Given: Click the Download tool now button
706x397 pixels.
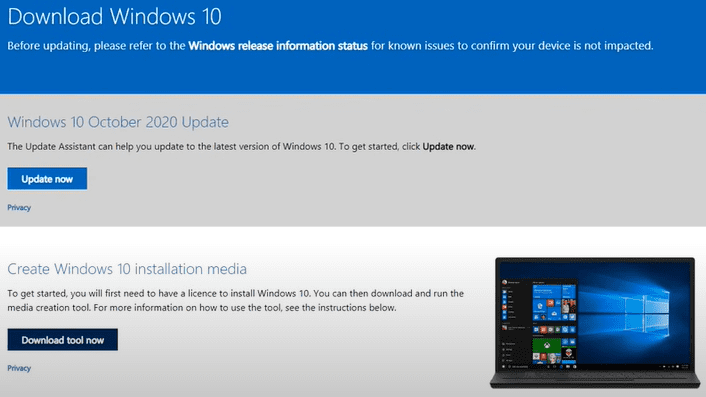Looking at the screenshot, I should tap(63, 340).
